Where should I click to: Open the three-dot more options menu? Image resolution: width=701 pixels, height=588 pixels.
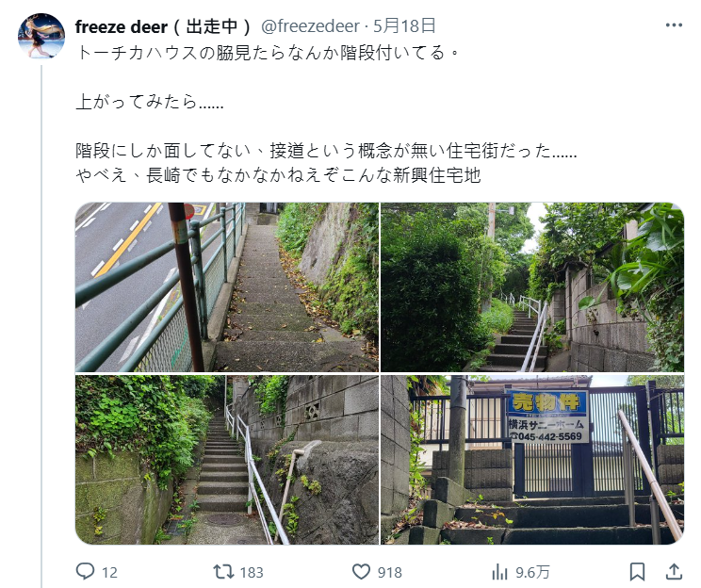[x=674, y=25]
